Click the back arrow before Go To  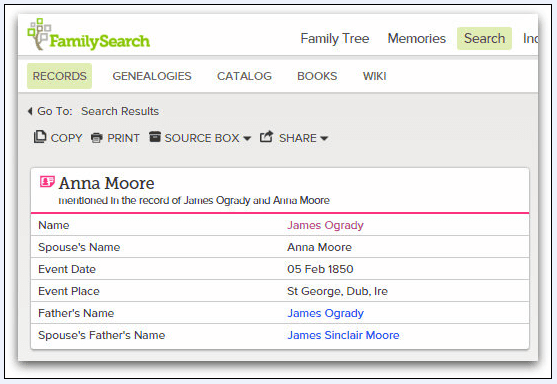30,111
